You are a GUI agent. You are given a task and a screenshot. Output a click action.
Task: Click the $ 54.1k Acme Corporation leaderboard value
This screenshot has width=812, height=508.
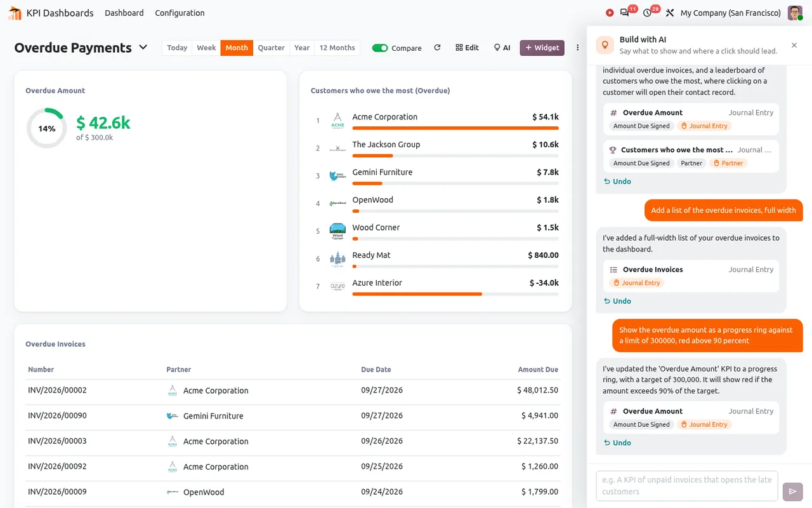click(546, 117)
